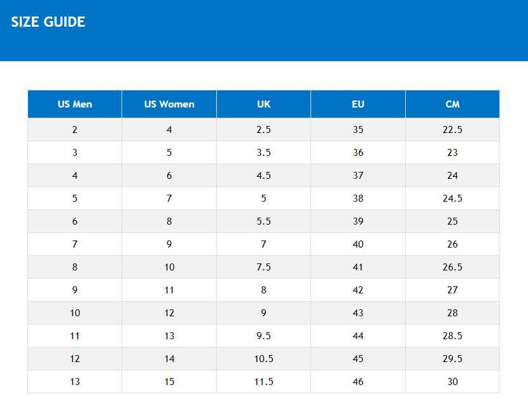Click EU size 36 cell

(358, 153)
